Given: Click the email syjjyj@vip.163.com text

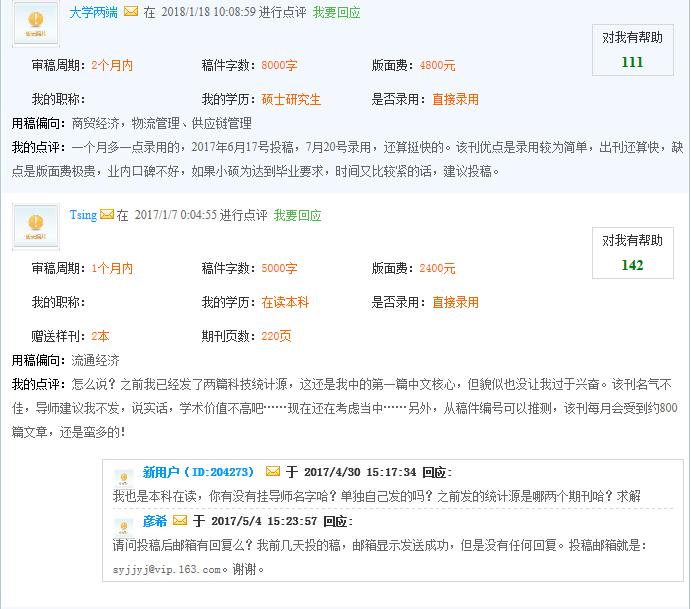Looking at the screenshot, I should [x=167, y=569].
